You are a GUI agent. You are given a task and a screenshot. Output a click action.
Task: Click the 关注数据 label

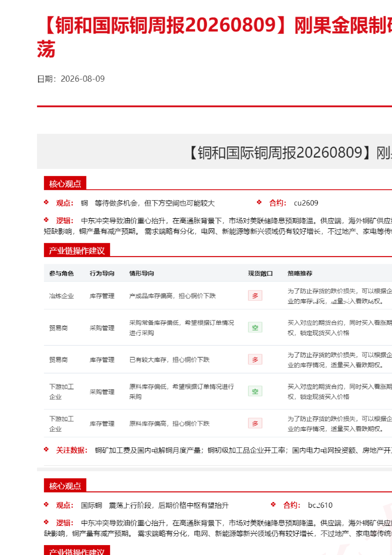pyautogui.click(x=72, y=450)
